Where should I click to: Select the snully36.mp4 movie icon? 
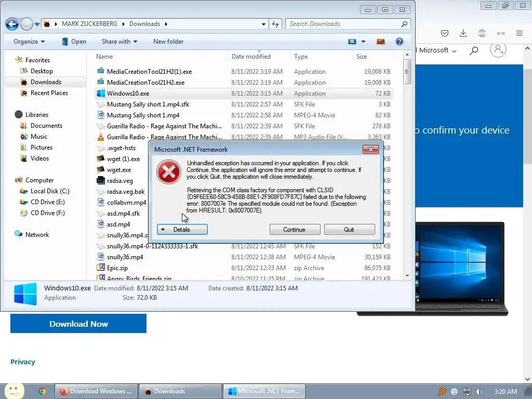[x=100, y=257]
